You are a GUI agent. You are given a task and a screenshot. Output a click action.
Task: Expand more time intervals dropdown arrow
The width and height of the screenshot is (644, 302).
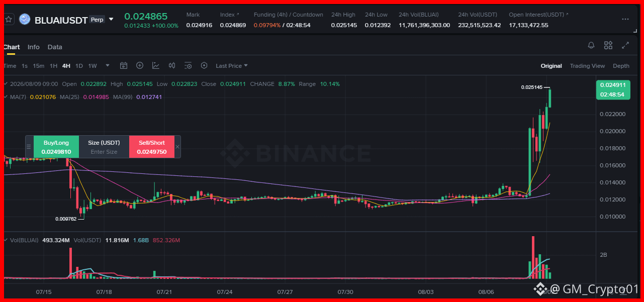click(x=108, y=66)
